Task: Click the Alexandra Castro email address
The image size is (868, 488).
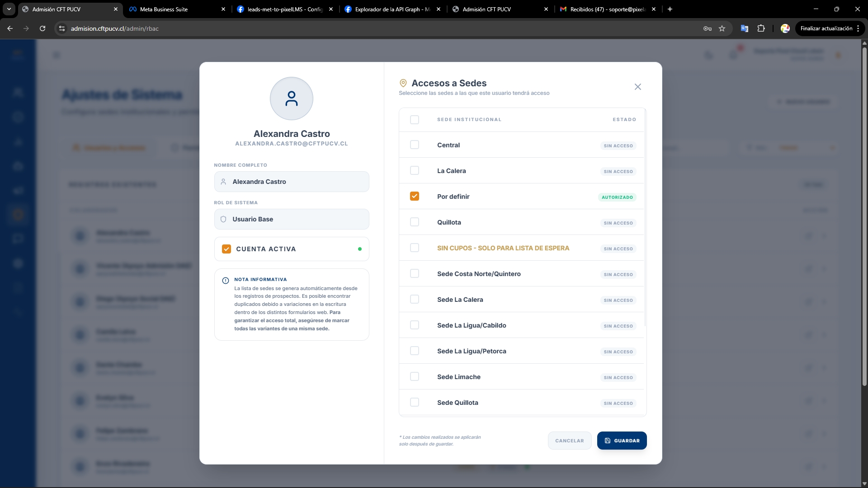Action: [292, 144]
